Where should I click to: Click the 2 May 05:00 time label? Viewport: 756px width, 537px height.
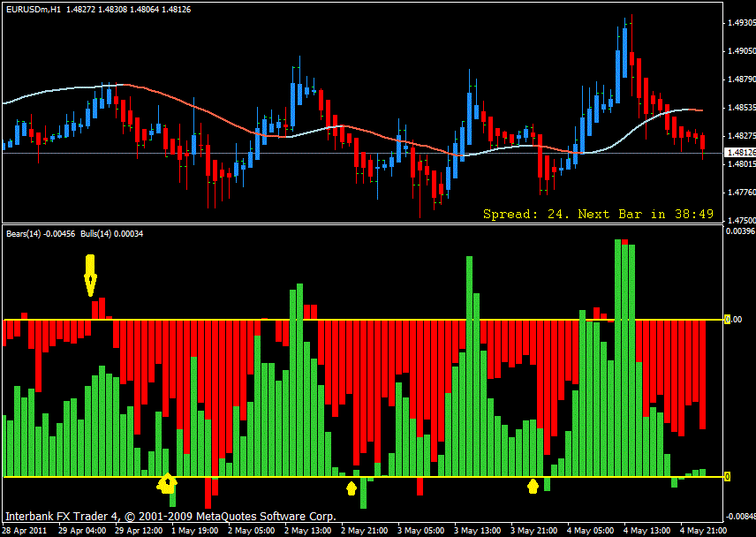[x=251, y=530]
